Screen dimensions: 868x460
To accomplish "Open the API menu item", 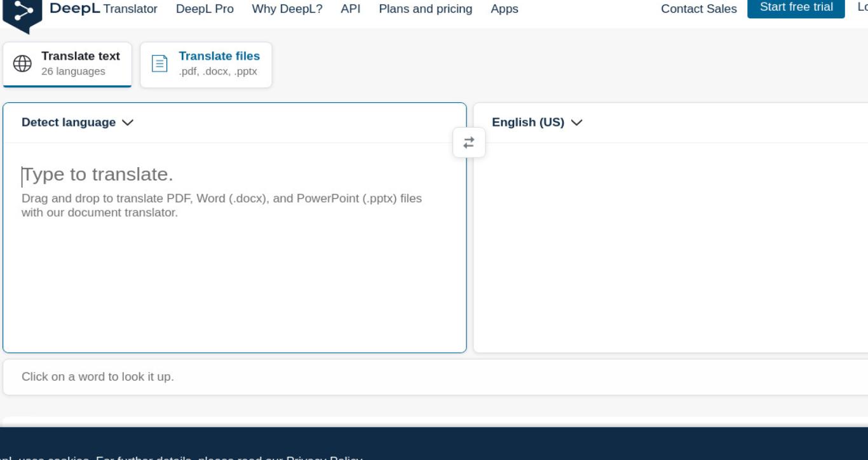I will tap(351, 9).
